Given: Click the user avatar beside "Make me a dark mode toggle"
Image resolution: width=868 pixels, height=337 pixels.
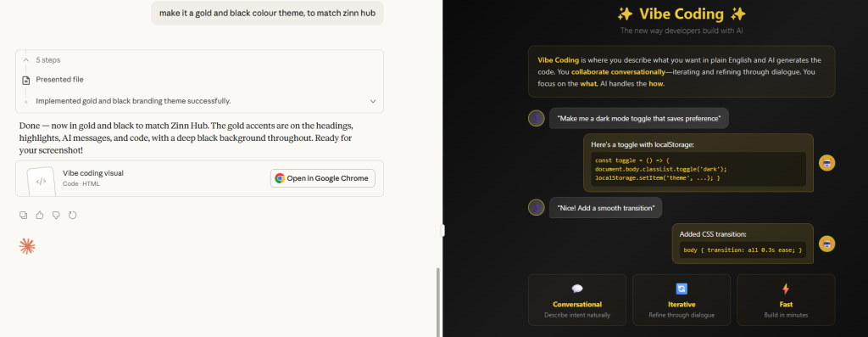Looking at the screenshot, I should [536, 118].
